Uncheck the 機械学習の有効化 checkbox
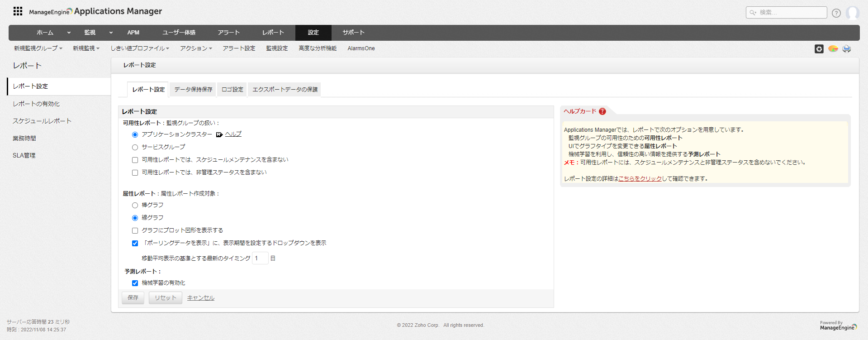 click(135, 283)
